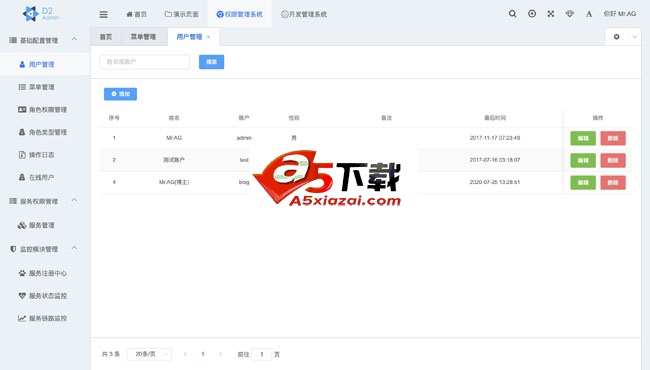This screenshot has width=650, height=370.
Task: Click the blue 搜索 search button
Action: pos(211,62)
